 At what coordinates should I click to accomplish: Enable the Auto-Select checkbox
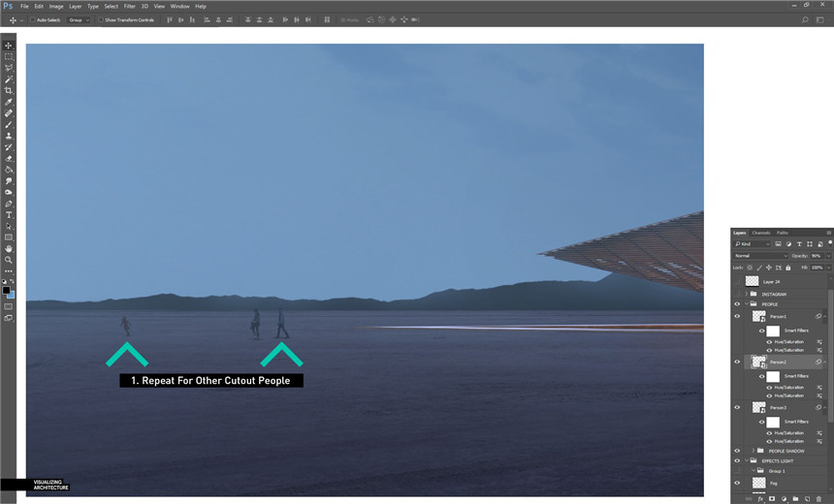[32, 19]
